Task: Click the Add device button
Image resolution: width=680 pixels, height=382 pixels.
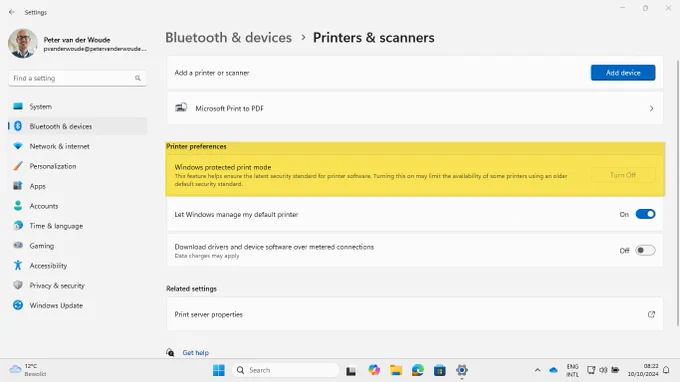Action: pos(623,73)
